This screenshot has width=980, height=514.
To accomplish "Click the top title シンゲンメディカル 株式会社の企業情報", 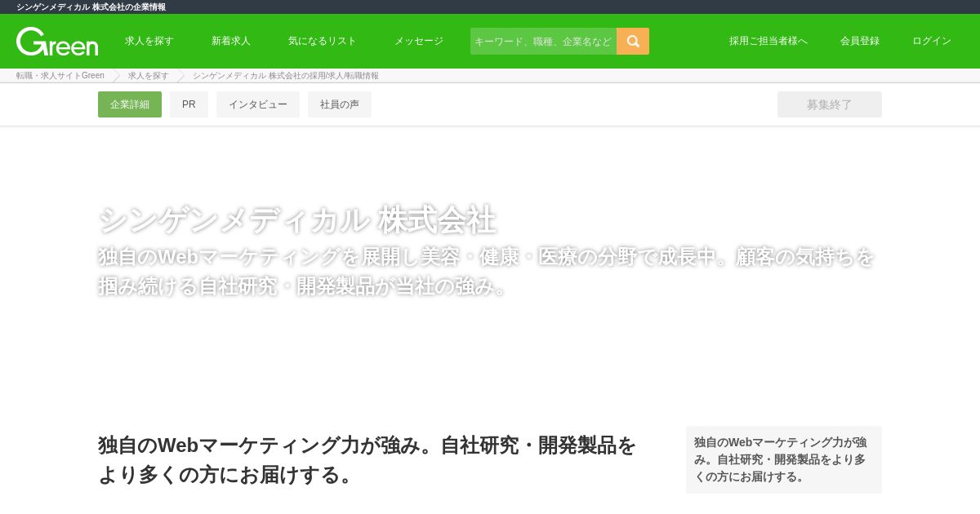I will click(91, 7).
